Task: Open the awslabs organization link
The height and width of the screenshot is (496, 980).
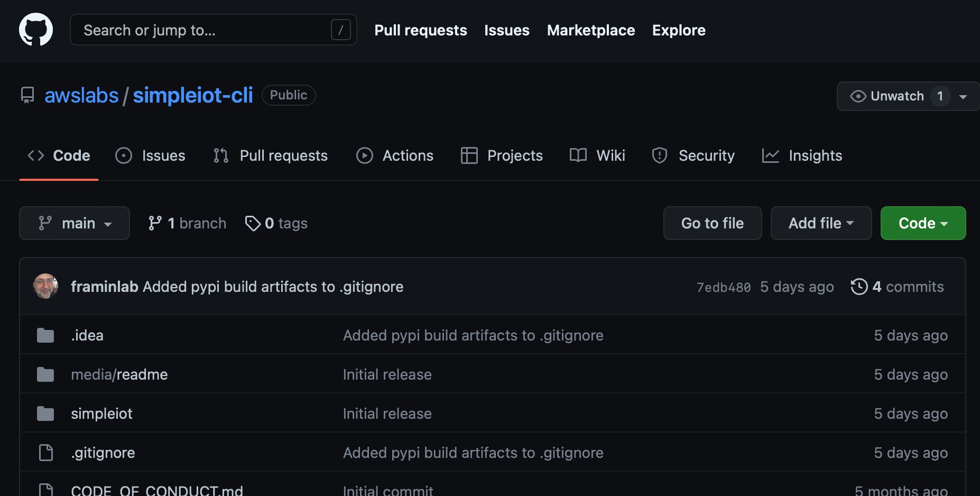Action: pos(81,96)
